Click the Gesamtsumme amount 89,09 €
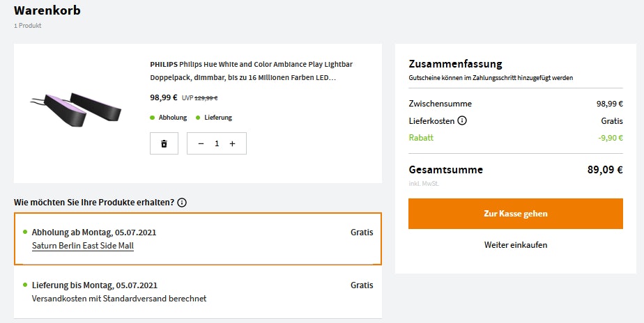644x323 pixels. pos(605,170)
